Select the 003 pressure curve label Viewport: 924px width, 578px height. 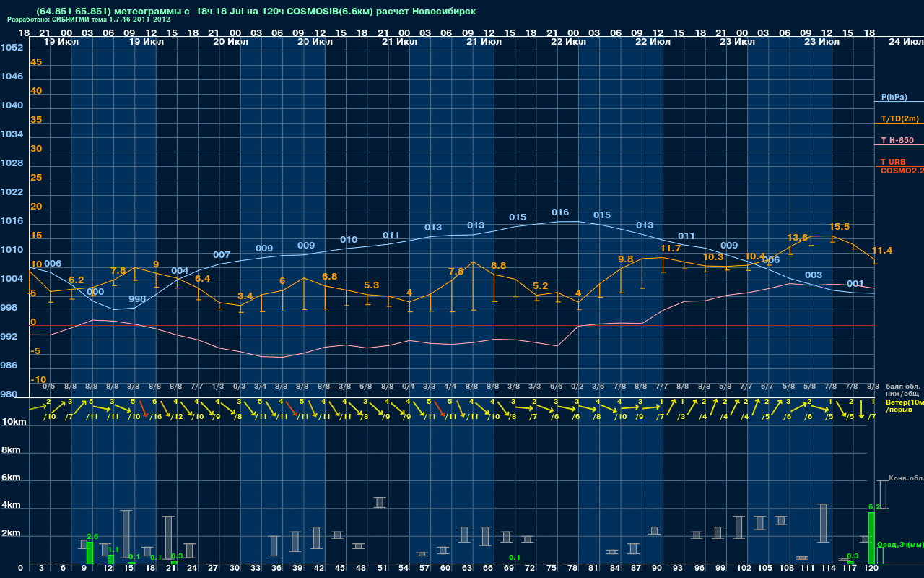(x=814, y=275)
